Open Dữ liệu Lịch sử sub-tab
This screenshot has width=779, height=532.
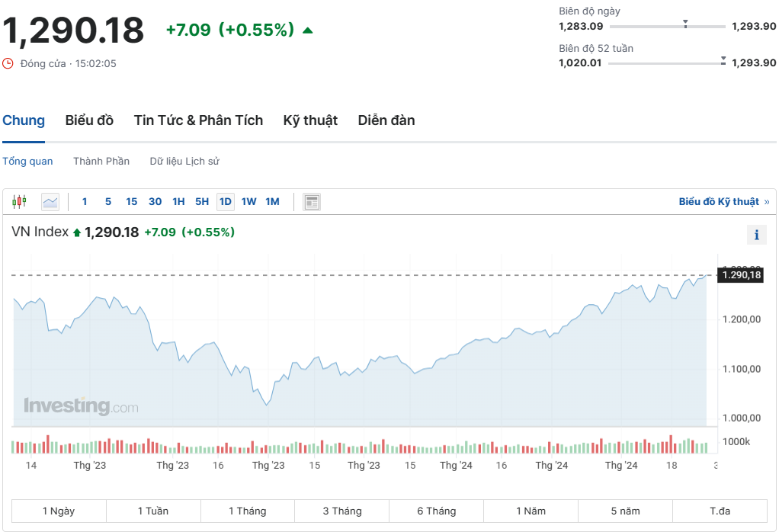pos(184,162)
